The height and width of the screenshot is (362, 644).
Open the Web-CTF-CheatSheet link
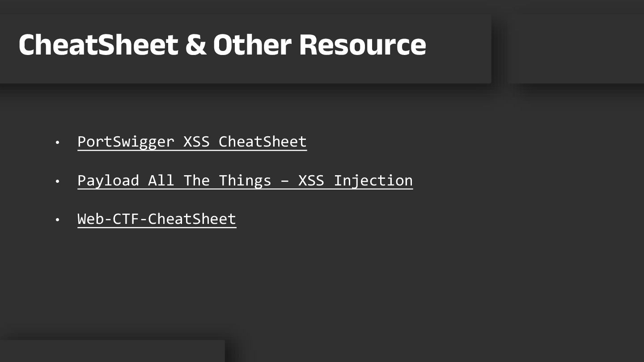[157, 219]
